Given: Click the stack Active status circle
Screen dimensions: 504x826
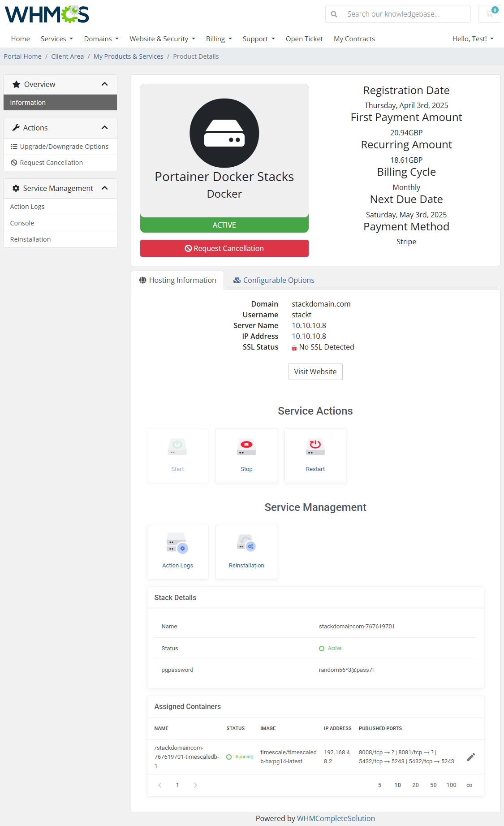Looking at the screenshot, I should point(322,649).
